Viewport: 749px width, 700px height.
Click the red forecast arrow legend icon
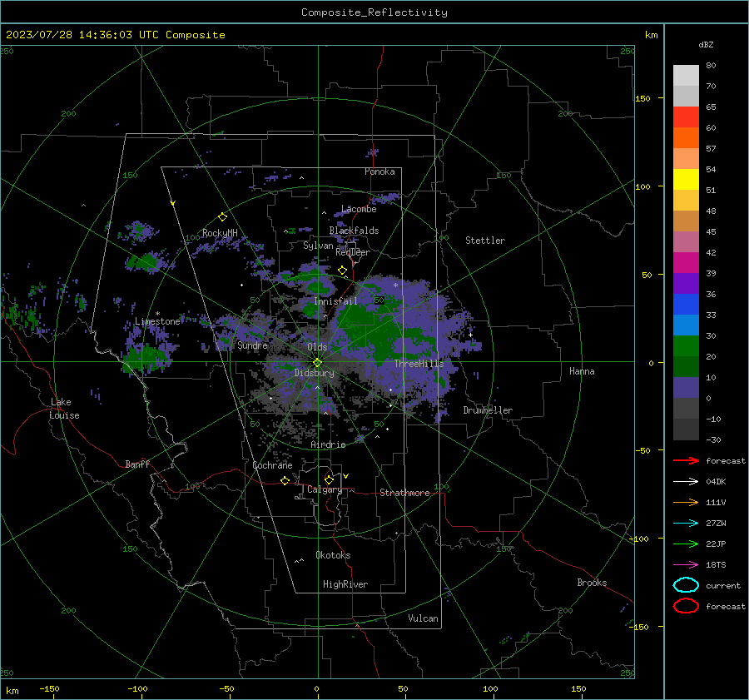click(x=686, y=460)
